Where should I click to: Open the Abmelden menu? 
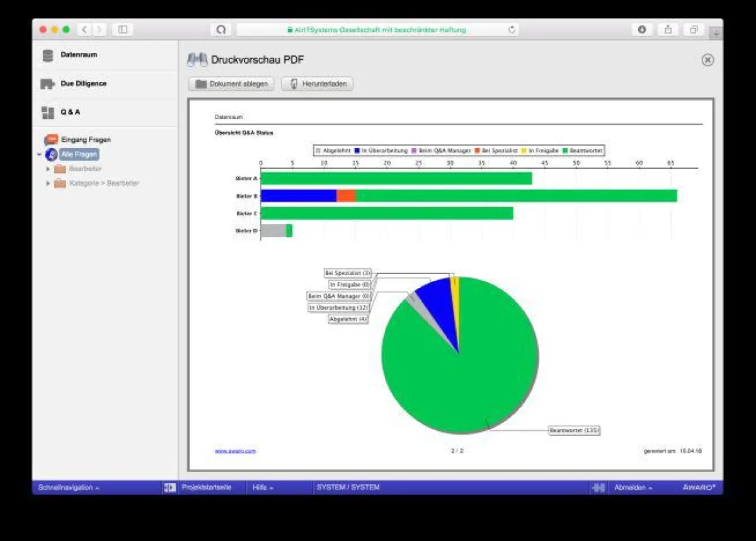[633, 487]
